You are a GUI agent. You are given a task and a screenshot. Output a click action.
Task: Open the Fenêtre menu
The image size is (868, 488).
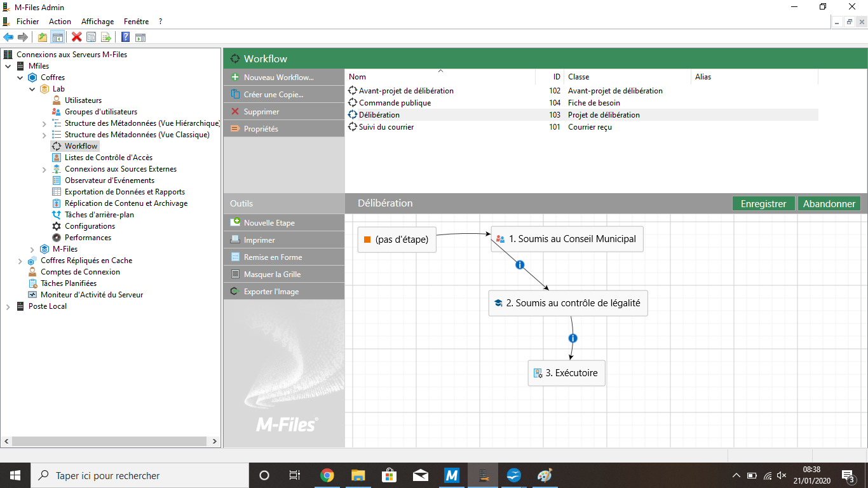coord(137,22)
